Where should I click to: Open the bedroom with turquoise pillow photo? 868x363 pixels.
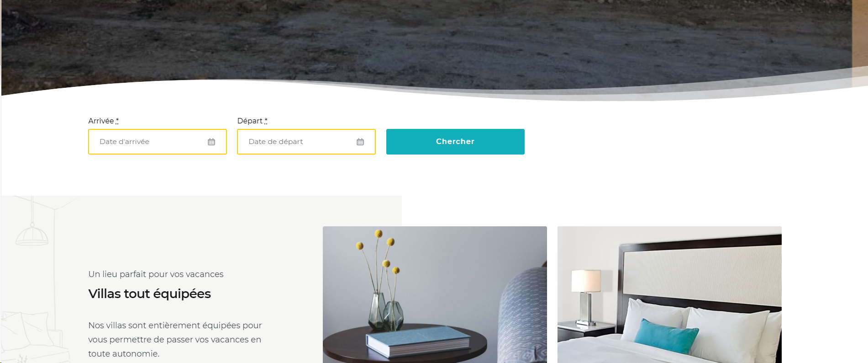coord(669,294)
